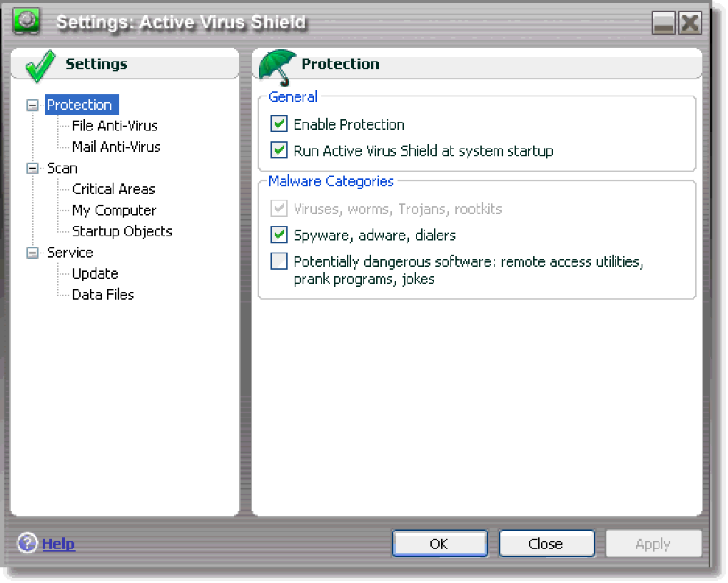Screen dimensions: 728x583
Task: Click the 'Viruses, worms, Trojans, rootkits' label
Action: pyautogui.click(x=398, y=209)
